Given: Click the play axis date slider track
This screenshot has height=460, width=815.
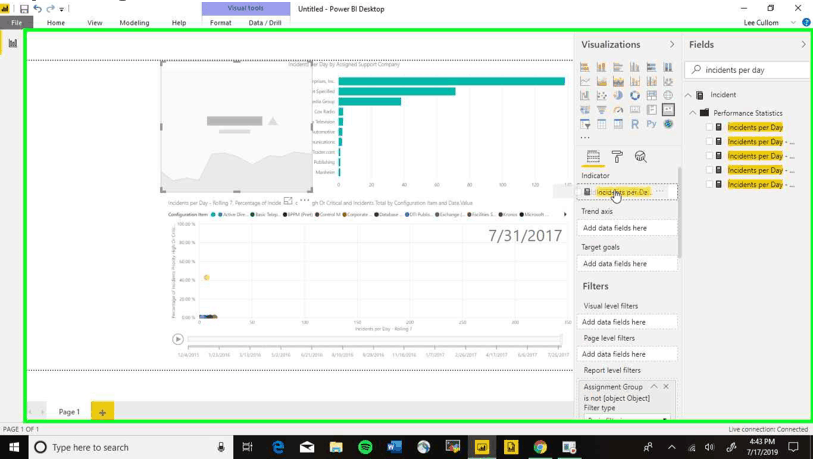Looking at the screenshot, I should (x=374, y=339).
